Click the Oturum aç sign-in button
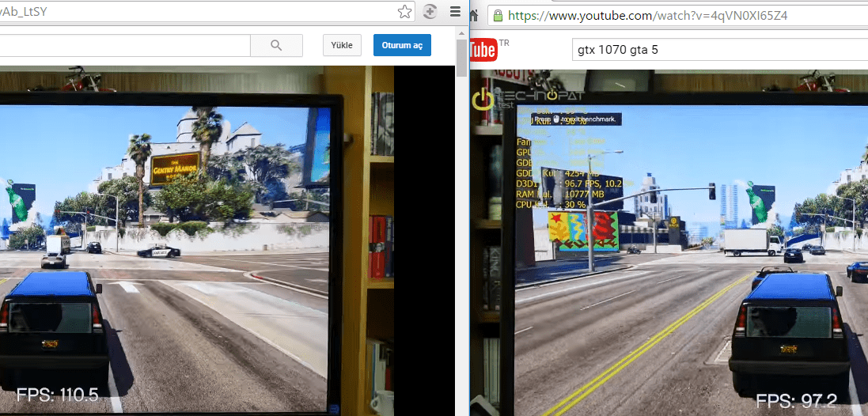868x416 pixels. point(403,45)
